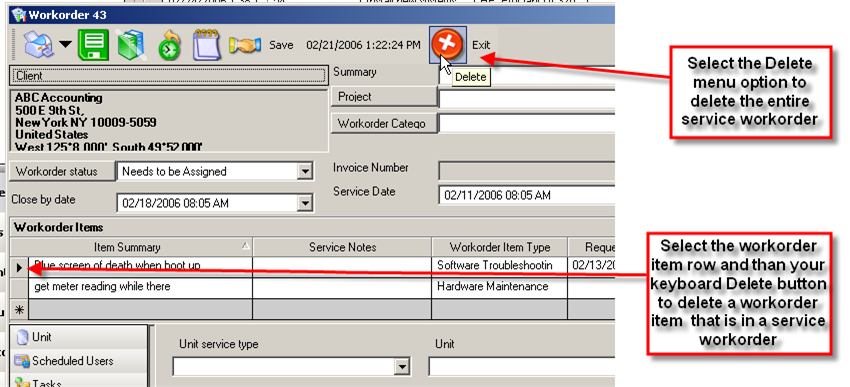This screenshot has width=850, height=387.
Task: Click the Workorder 43 title bar icon
Action: [x=19, y=14]
